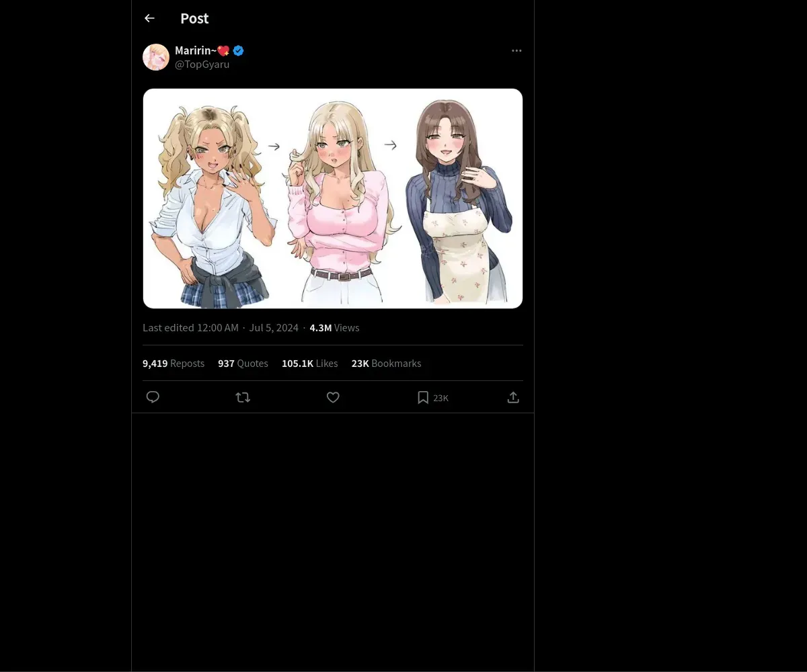Click the Post header title
Screen dimensions: 807x672
pyautogui.click(x=194, y=19)
